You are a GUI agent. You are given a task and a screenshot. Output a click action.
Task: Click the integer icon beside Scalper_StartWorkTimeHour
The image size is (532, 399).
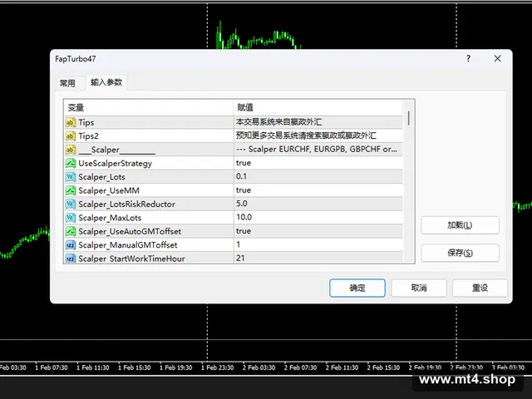click(70, 259)
